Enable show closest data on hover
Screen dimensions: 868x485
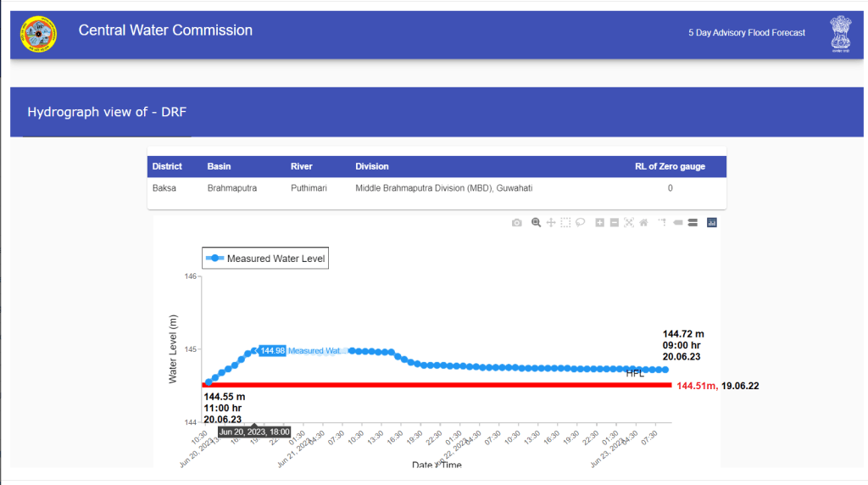678,223
